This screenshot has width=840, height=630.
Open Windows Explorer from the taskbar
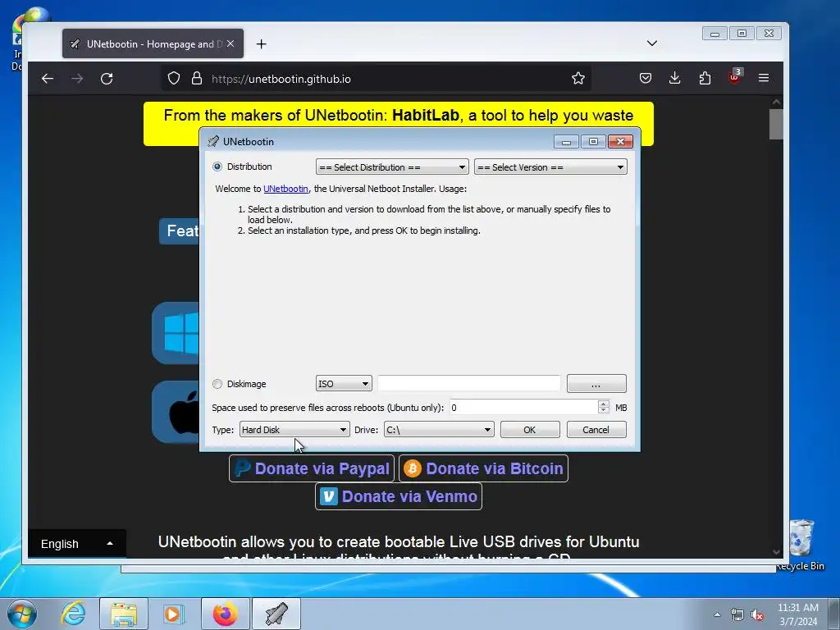124,614
